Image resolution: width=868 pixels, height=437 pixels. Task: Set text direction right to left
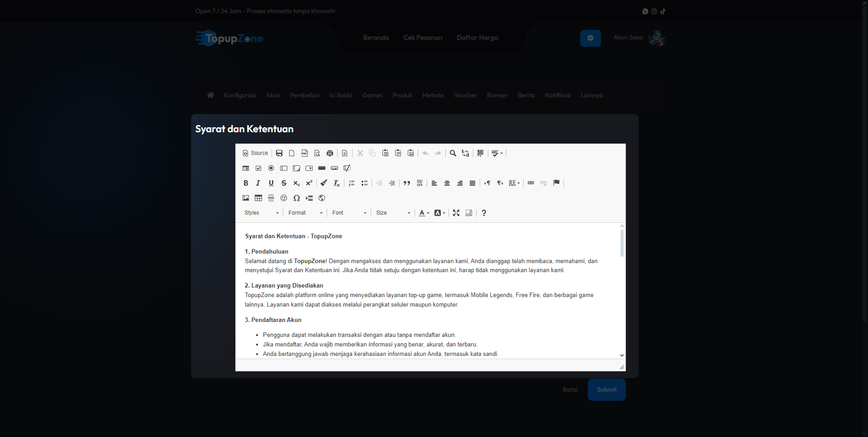pos(500,183)
